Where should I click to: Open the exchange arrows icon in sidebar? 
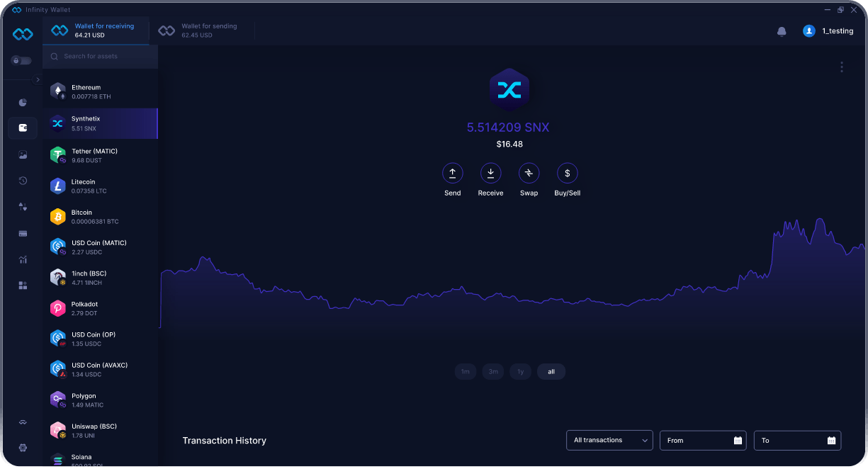click(23, 207)
